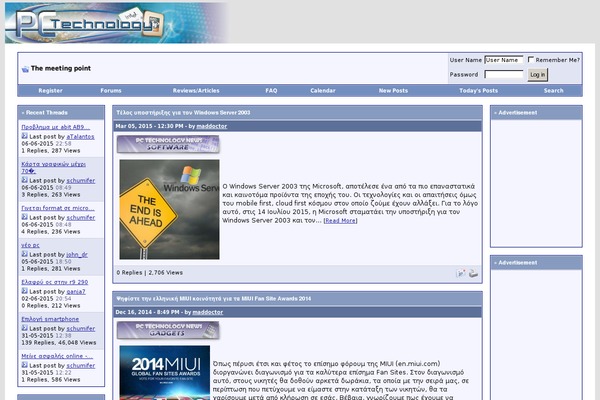Open the Register menu item
This screenshot has height=400, width=600.
point(51,91)
